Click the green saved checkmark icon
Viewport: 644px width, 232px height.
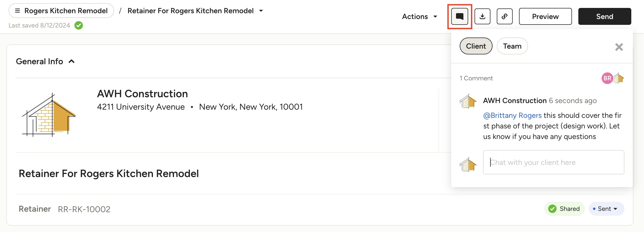(x=79, y=25)
